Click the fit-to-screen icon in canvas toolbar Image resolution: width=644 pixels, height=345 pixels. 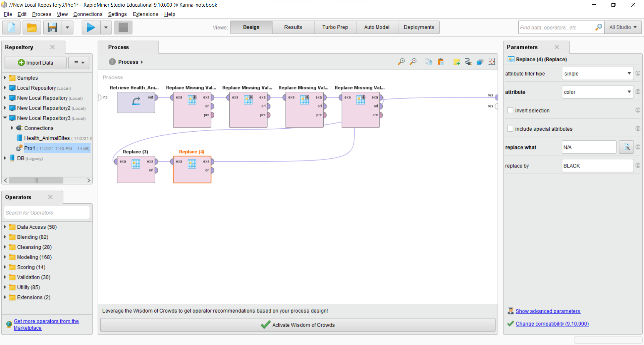pos(492,62)
